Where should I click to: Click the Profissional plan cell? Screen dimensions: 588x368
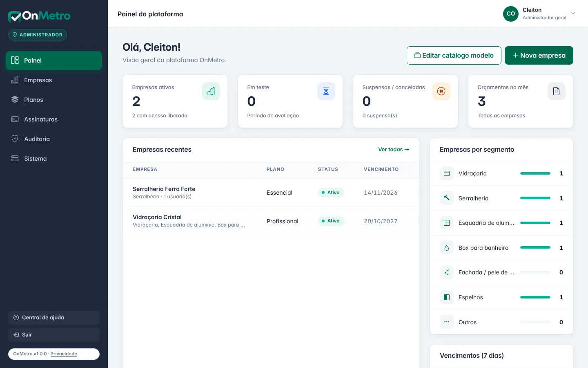pyautogui.click(x=283, y=221)
